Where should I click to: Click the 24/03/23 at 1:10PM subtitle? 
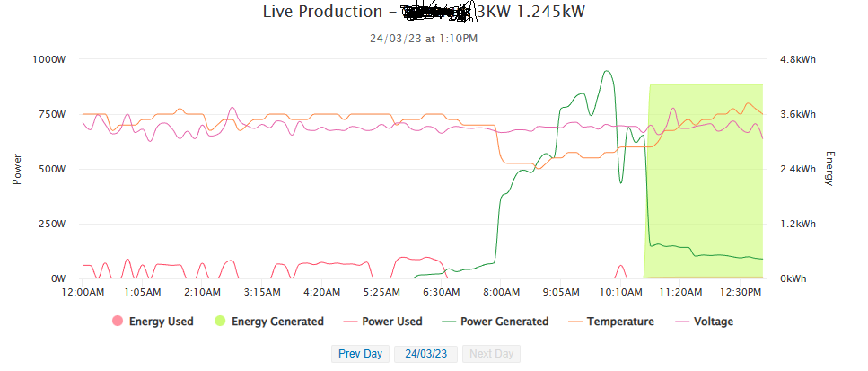423,39
